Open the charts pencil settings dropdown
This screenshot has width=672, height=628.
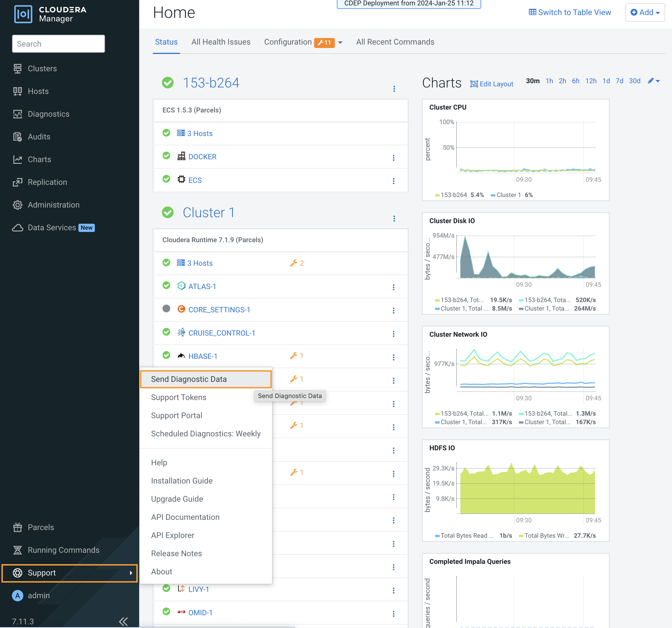(x=654, y=81)
